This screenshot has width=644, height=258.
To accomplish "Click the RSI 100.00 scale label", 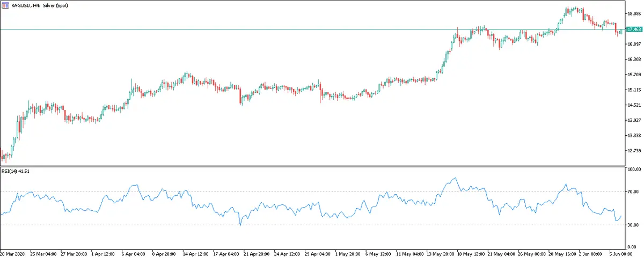I will [x=634, y=169].
